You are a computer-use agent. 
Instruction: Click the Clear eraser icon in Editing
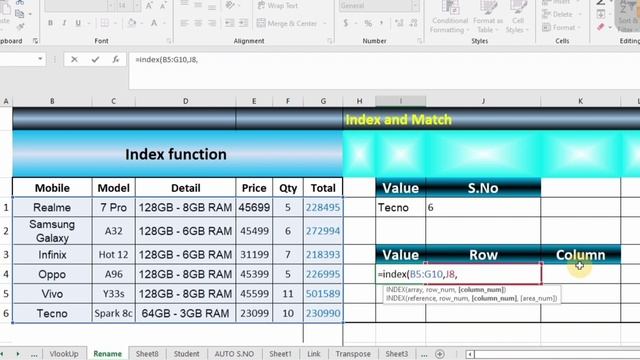(x=601, y=27)
